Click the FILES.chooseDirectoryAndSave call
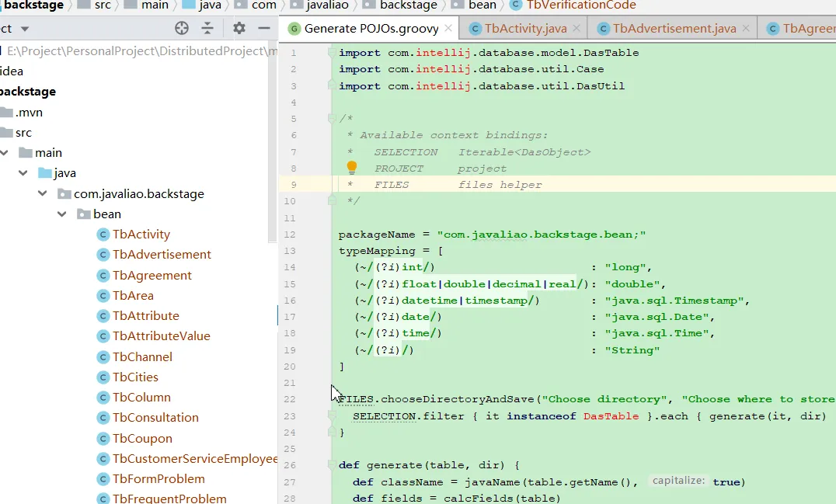The width and height of the screenshot is (836, 504). (x=436, y=399)
